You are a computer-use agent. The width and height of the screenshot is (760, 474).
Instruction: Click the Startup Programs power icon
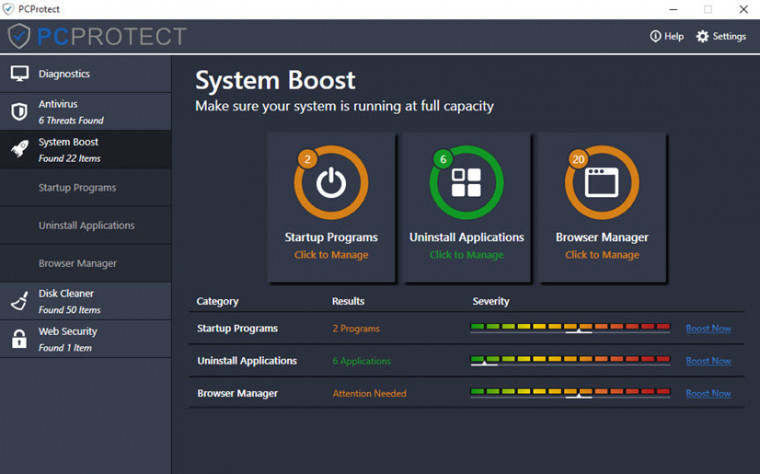click(331, 183)
